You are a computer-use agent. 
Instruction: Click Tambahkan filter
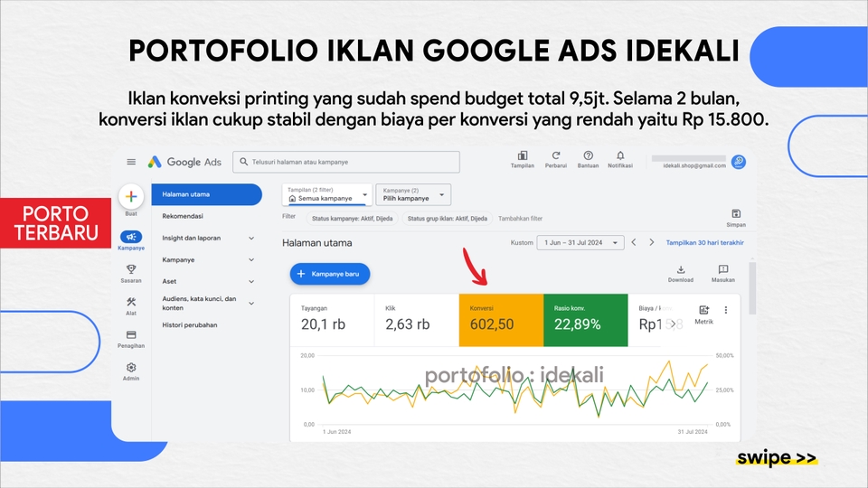[x=521, y=219]
